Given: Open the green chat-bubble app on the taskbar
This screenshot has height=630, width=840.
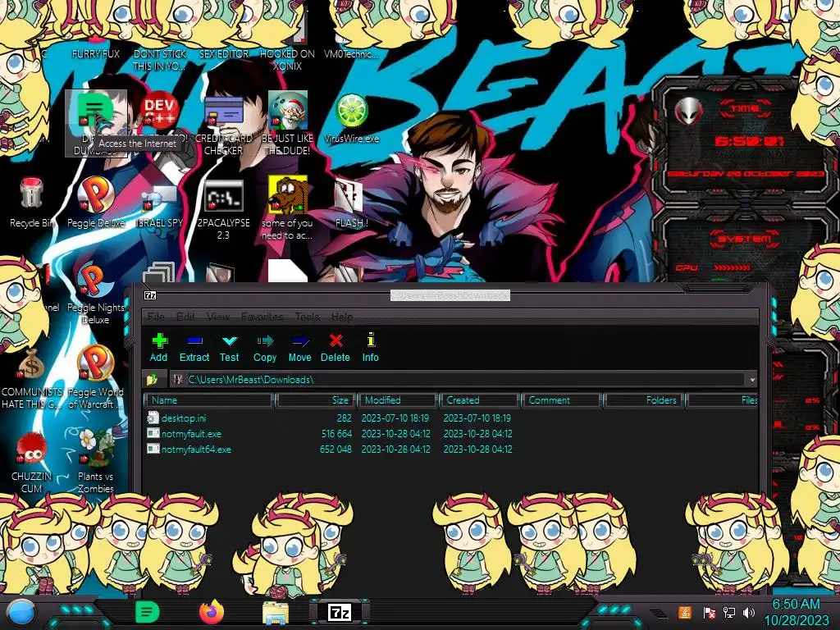Looking at the screenshot, I should 148,612.
